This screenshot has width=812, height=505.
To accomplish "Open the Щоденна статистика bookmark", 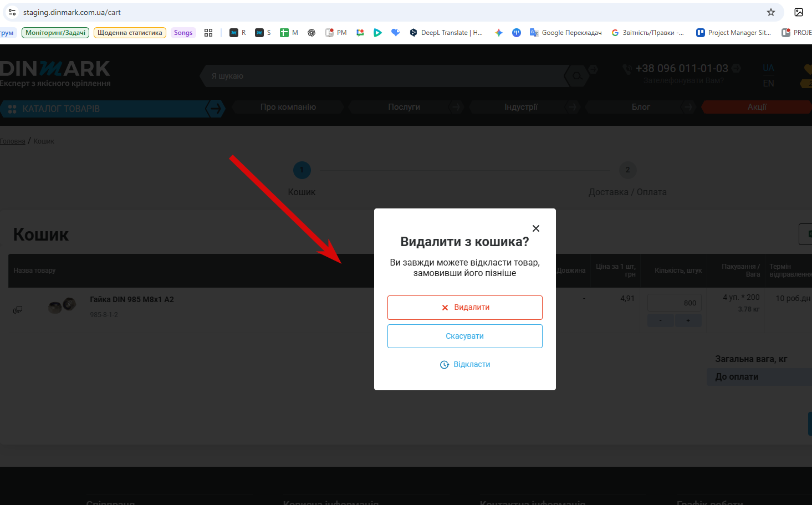I will 130,33.
